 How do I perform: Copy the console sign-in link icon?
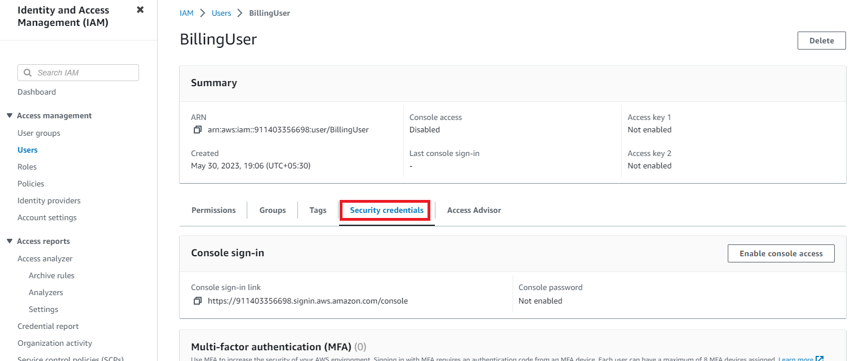pos(197,301)
